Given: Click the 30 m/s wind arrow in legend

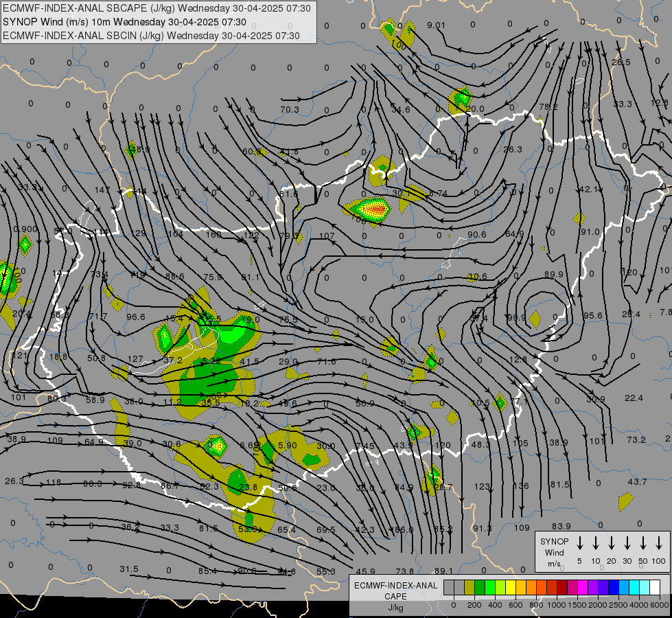Looking at the screenshot, I should [627, 543].
